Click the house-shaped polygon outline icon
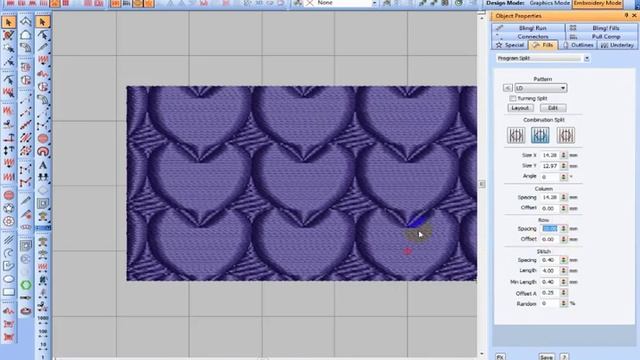Screen dimensions: 640x360 [26, 35]
